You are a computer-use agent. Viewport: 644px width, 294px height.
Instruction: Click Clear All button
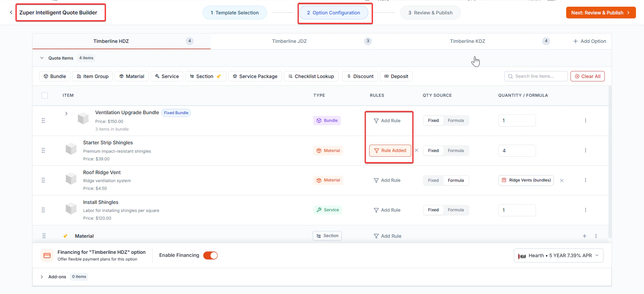(x=588, y=76)
